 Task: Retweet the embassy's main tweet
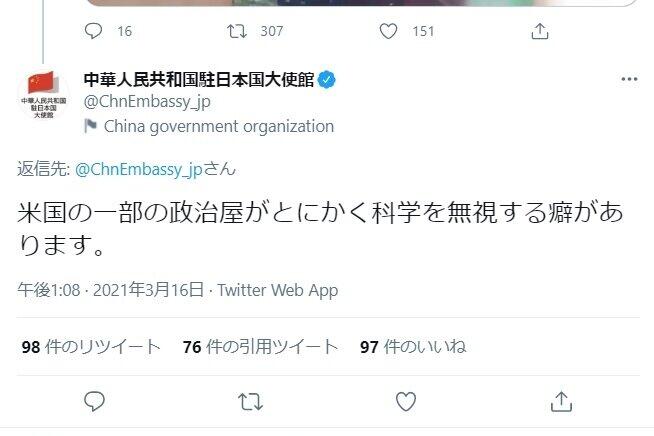coord(250,401)
